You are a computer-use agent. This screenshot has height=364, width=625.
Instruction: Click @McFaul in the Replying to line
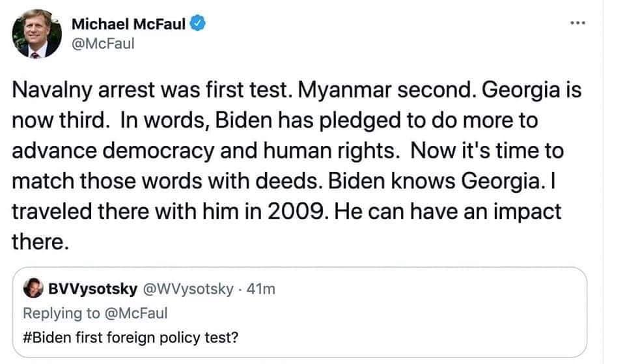tap(138, 313)
